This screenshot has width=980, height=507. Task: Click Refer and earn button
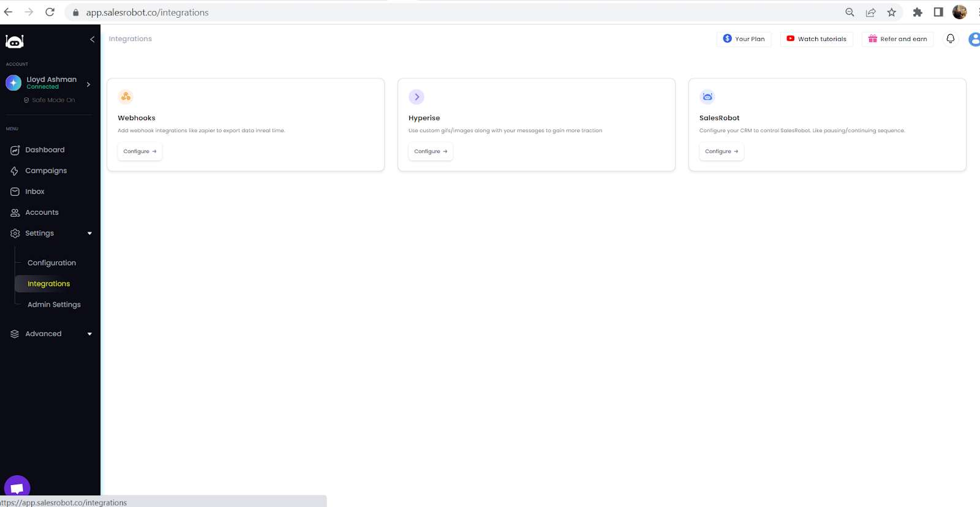click(x=897, y=39)
